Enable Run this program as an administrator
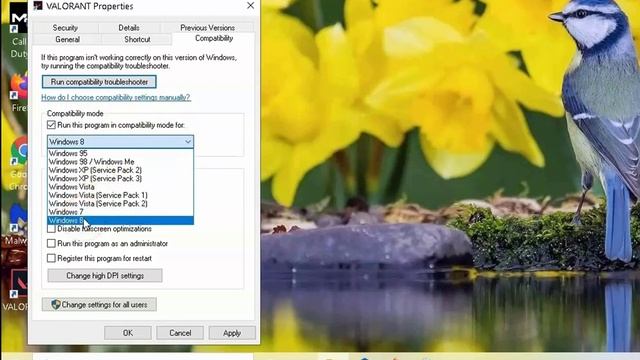Viewport: 640px width, 360px height. point(51,244)
